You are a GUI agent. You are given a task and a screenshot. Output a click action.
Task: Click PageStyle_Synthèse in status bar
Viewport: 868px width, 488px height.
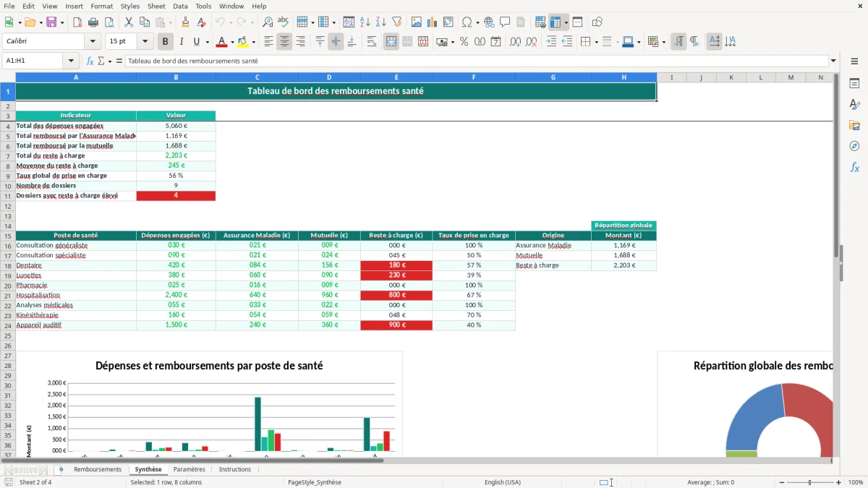pyautogui.click(x=315, y=482)
